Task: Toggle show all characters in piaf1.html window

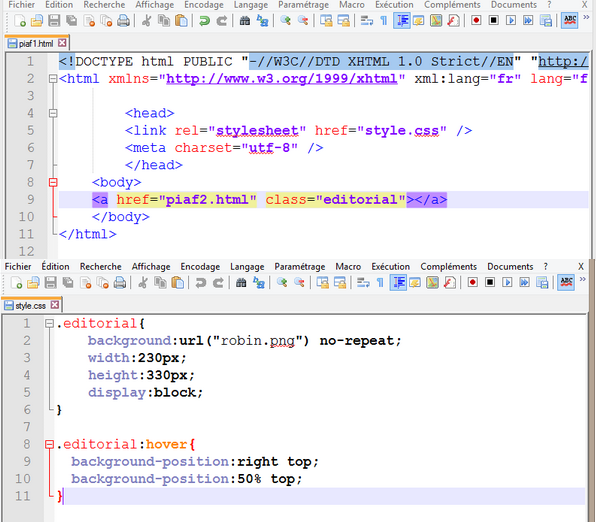Action: [x=384, y=21]
